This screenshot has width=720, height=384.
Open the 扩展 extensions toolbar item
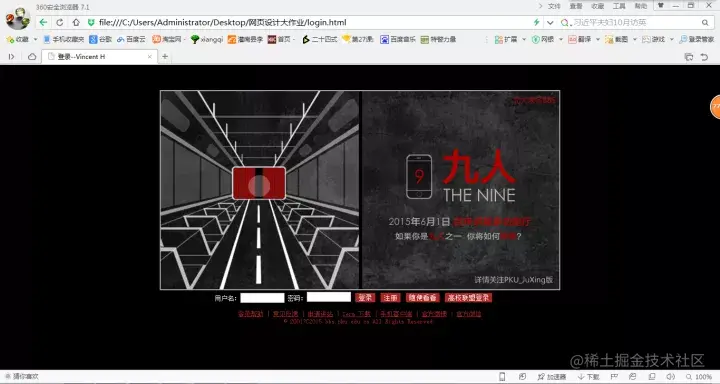click(506, 40)
